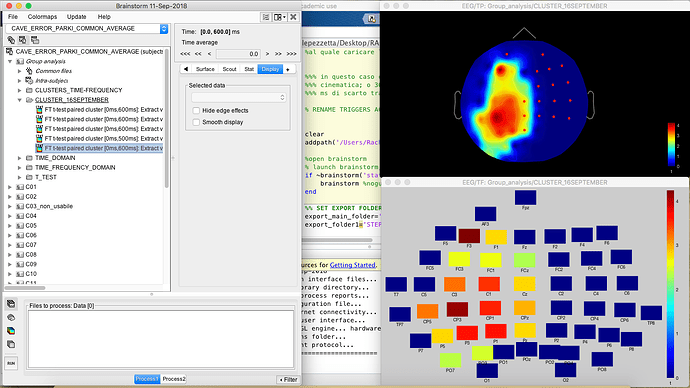Click the colorful process selection icon
The height and width of the screenshot is (388, 690).
(11, 331)
